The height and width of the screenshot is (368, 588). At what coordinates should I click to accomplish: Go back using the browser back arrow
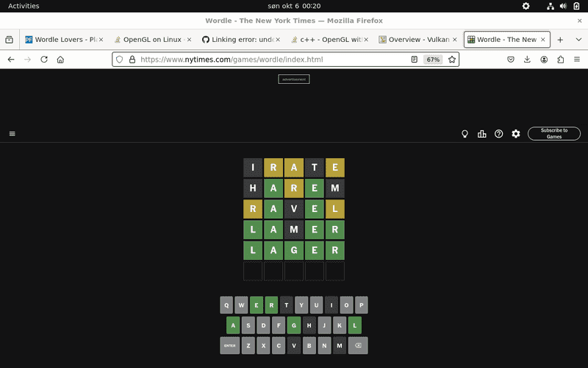[11, 60]
